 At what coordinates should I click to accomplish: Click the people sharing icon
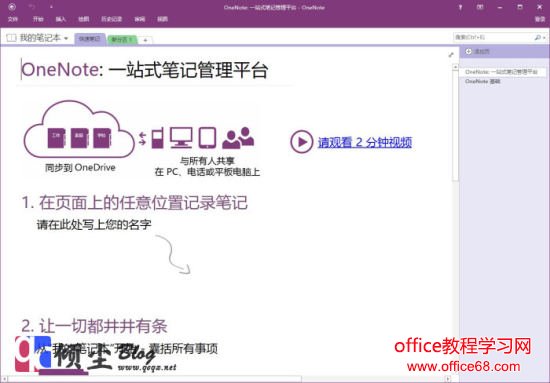pyautogui.click(x=239, y=138)
